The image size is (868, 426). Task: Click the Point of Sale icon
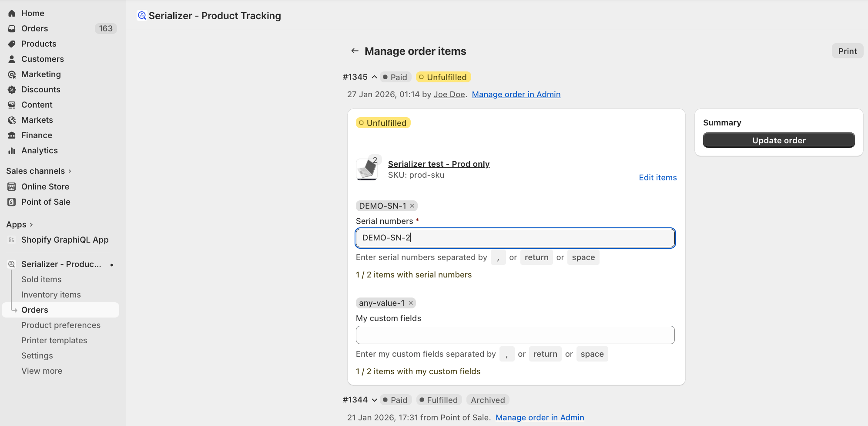(x=12, y=202)
